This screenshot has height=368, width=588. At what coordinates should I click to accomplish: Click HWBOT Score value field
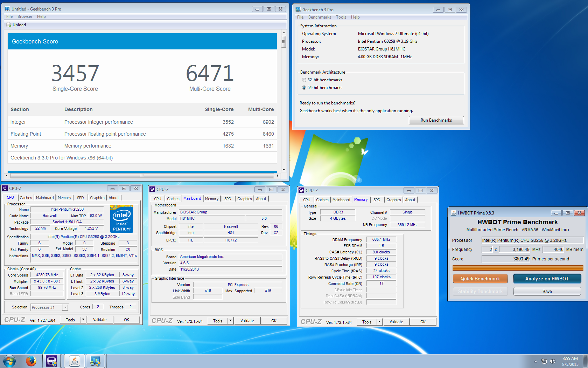pos(506,259)
